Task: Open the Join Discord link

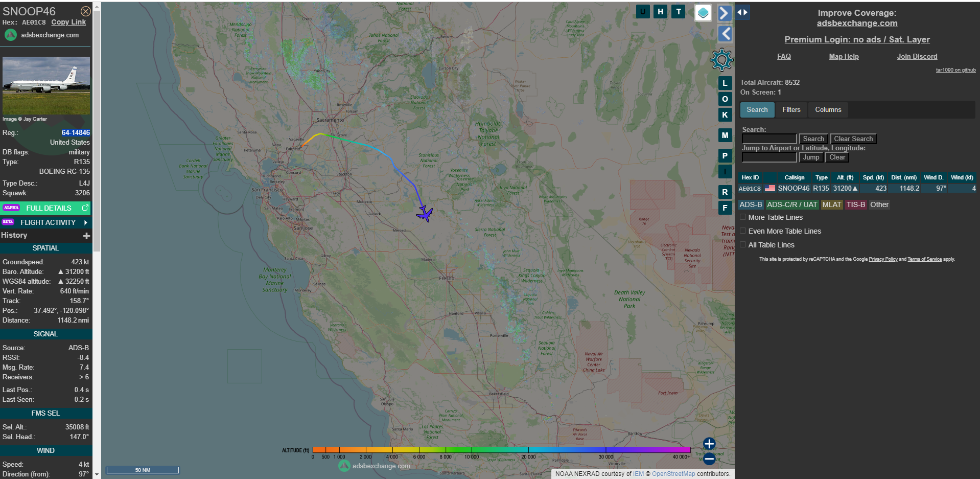Action: 917,56
